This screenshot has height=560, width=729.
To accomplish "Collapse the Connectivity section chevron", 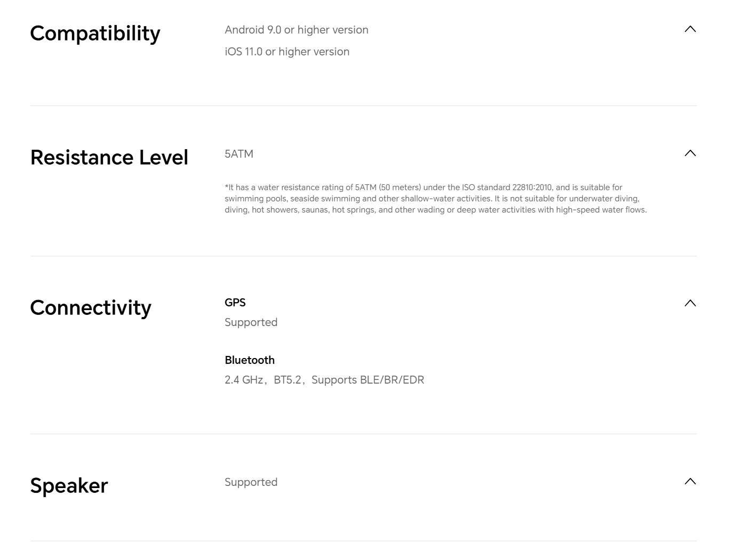I will point(690,303).
